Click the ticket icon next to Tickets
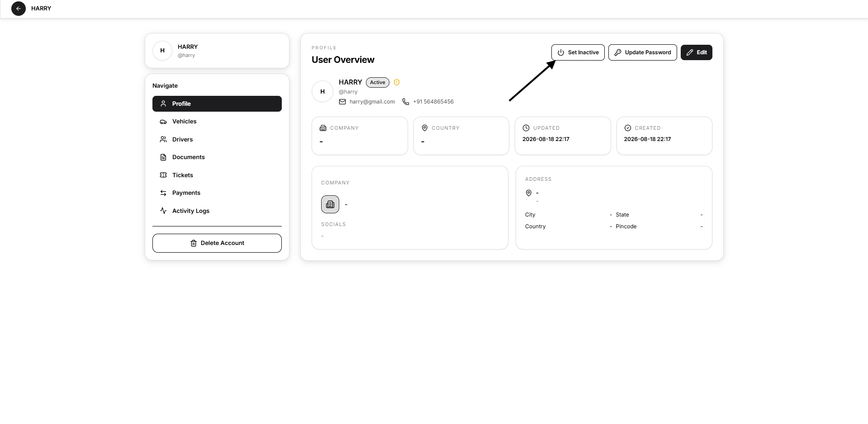Viewport: 868px width, 424px height. point(163,175)
